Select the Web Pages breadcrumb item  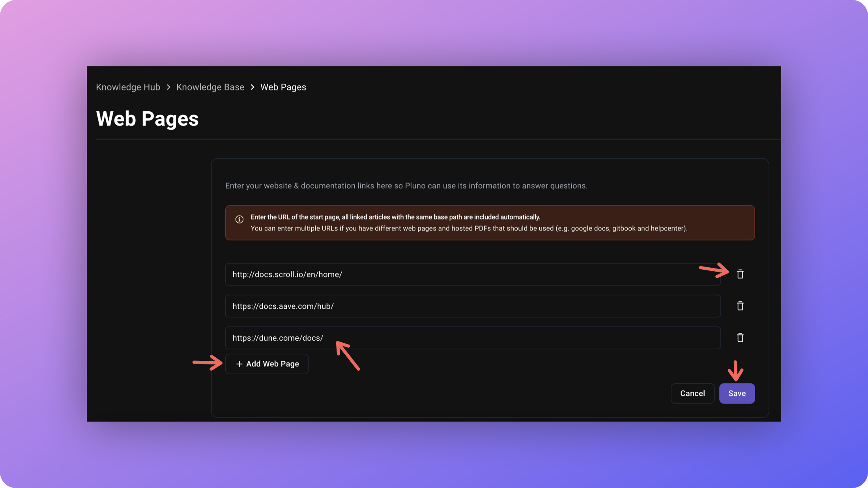click(x=283, y=87)
